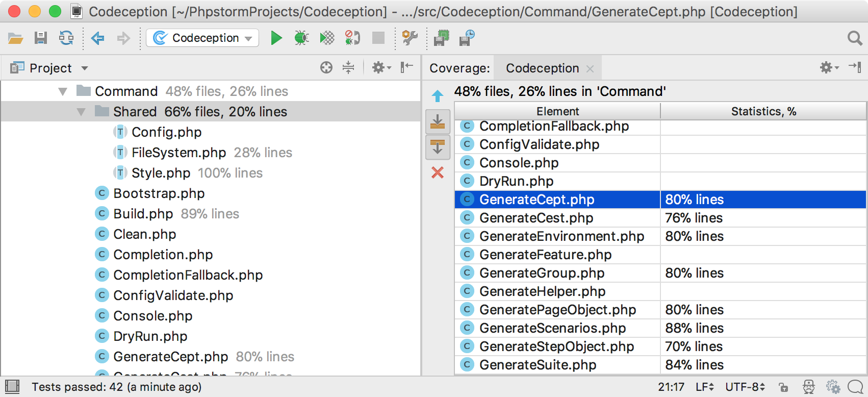Change UTF-8 file encoding in status bar
Viewport: 868px width, 397px height.
(x=745, y=387)
